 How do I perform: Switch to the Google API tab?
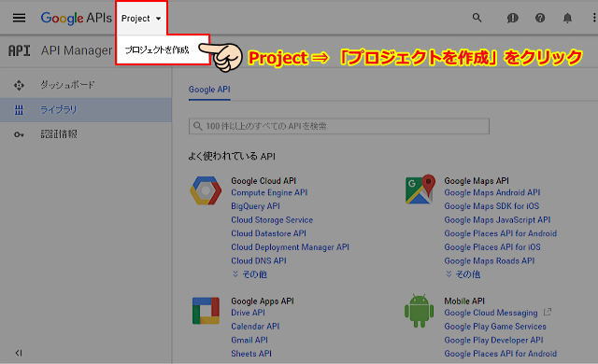click(209, 90)
